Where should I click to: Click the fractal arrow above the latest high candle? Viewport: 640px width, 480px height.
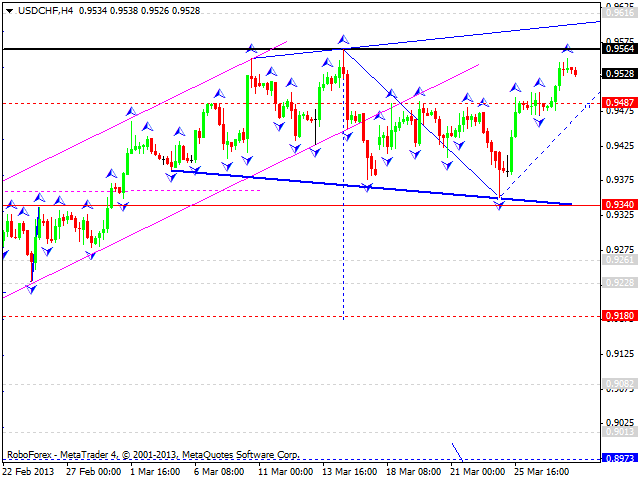[x=567, y=49]
